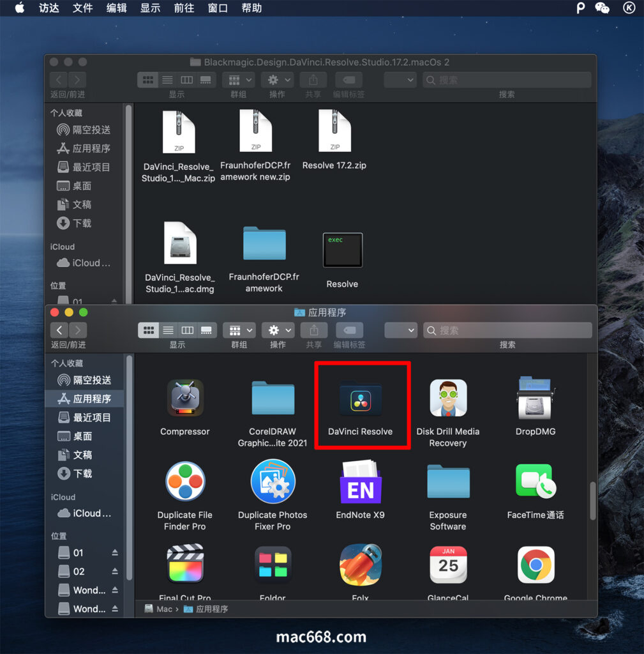
Task: Select 最近项目 in Applications window sidebar
Action: point(85,418)
